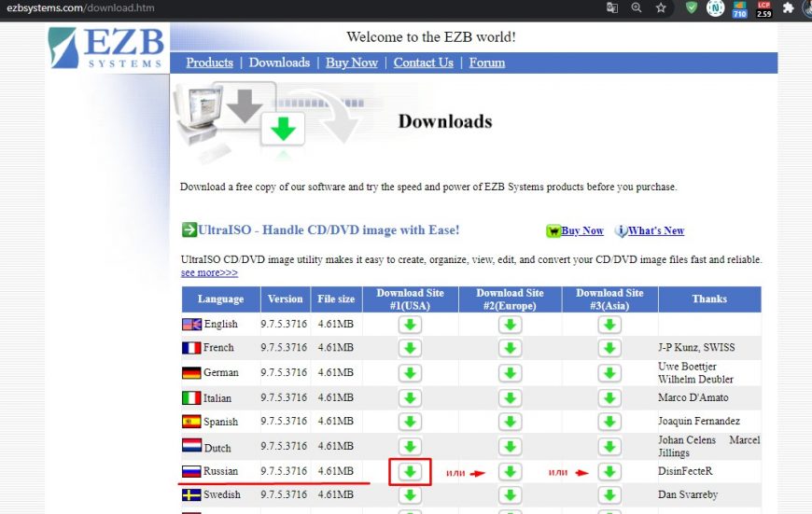Click the Version column header
Viewport: 812px width, 514px height.
[x=286, y=299]
